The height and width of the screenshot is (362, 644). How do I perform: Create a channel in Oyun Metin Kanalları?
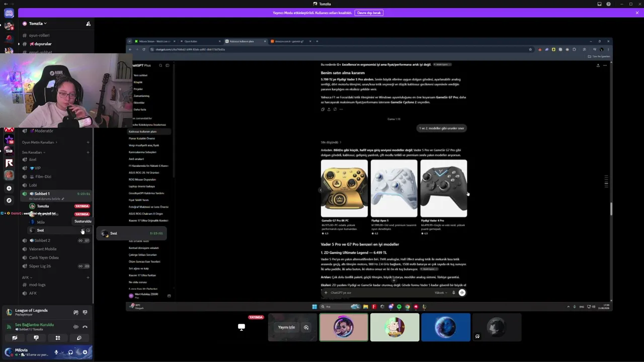click(x=88, y=142)
